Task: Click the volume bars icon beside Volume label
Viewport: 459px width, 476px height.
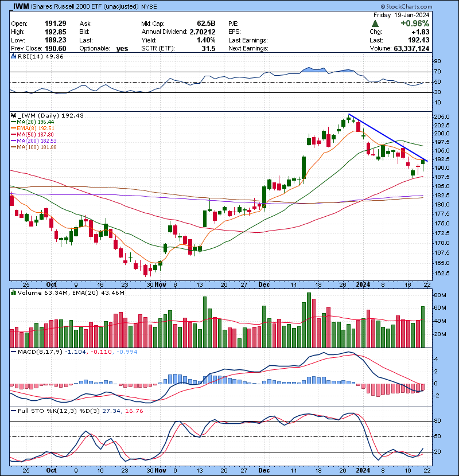Action: 13,292
